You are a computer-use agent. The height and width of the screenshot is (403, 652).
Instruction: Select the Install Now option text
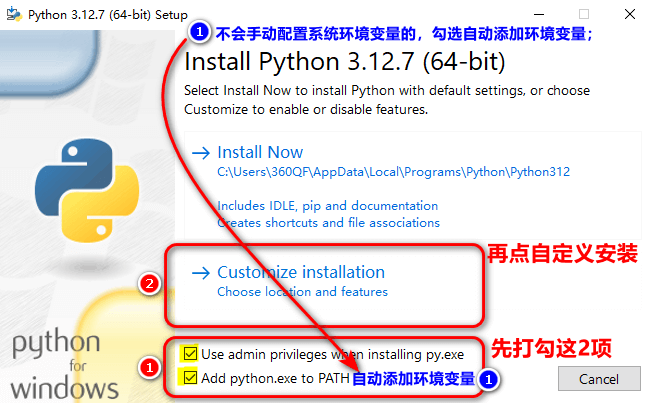pyautogui.click(x=260, y=153)
